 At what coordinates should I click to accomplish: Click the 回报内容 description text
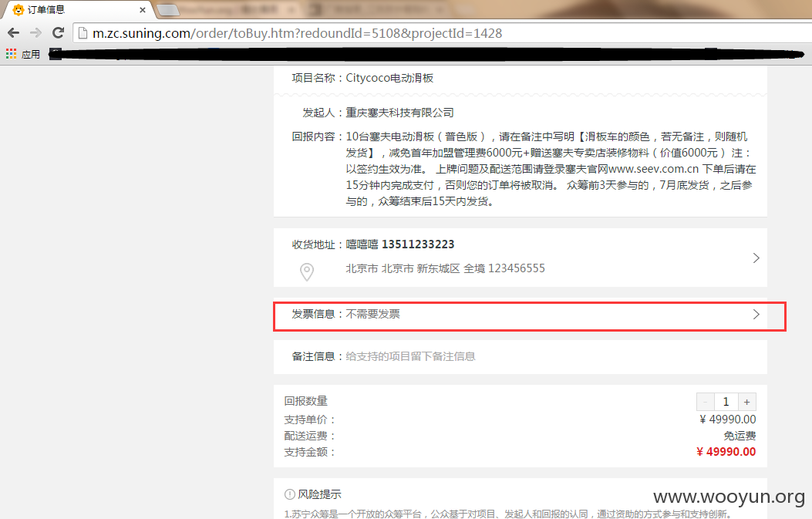coord(551,169)
